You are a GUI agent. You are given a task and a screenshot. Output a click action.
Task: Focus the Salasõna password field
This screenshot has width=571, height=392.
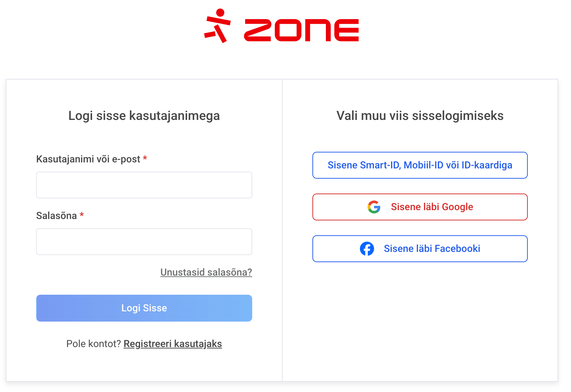(144, 242)
